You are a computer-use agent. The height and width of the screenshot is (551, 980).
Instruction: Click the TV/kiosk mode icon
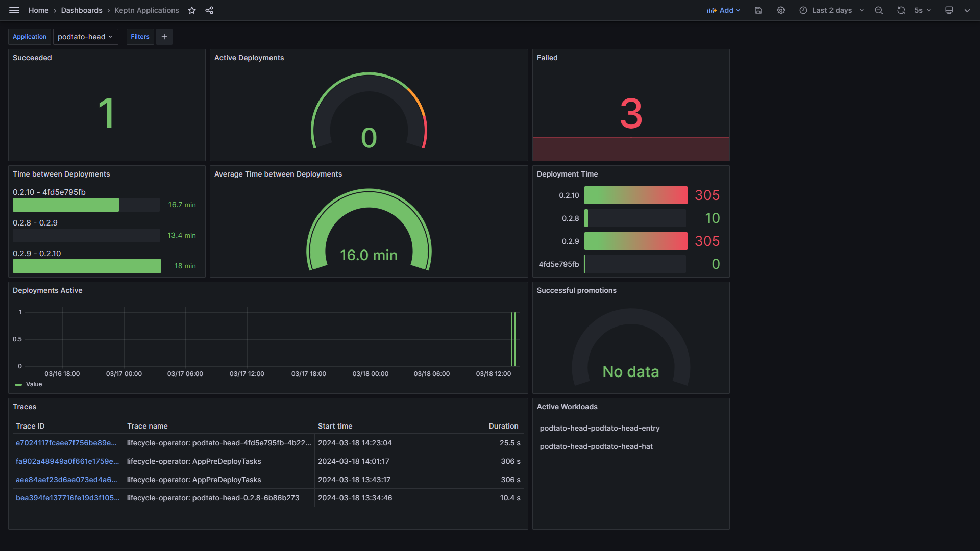coord(949,10)
